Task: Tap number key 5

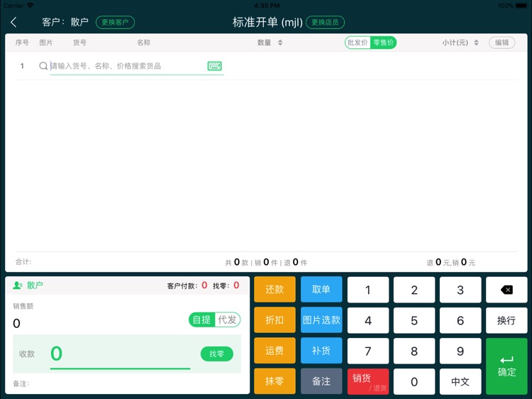Action: (x=414, y=320)
